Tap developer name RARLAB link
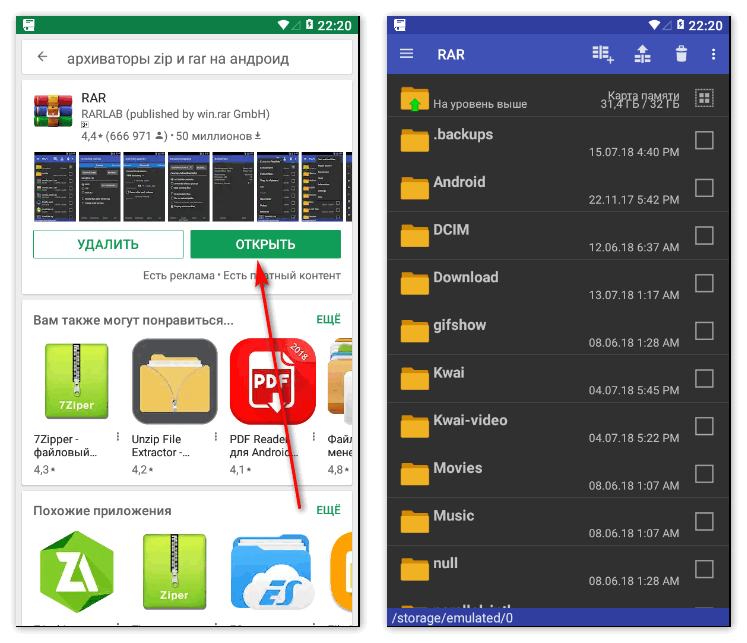Screen dimensions: 747x643 tap(175, 114)
